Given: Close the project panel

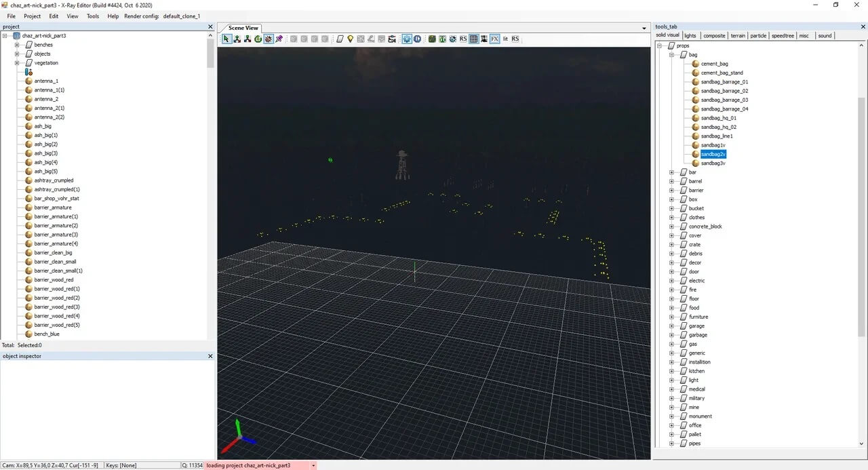Looking at the screenshot, I should coord(210,27).
